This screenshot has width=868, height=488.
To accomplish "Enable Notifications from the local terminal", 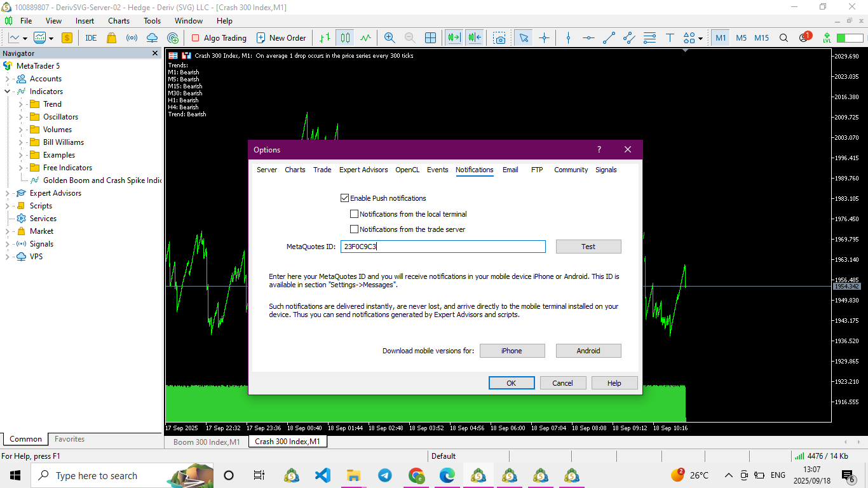I will point(355,214).
